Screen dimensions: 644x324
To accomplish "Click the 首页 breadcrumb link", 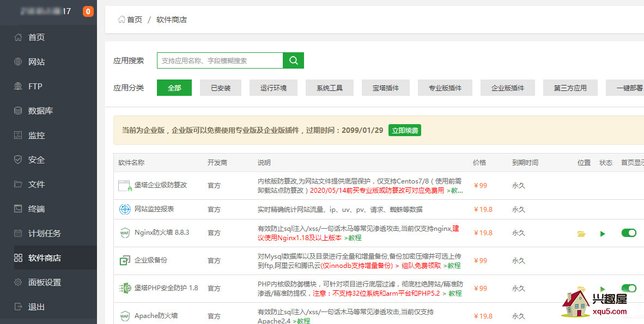I will [135, 19].
